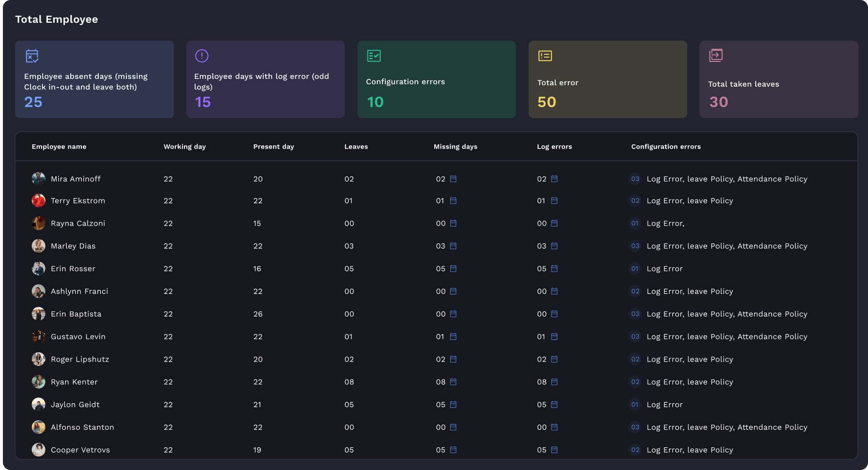The height and width of the screenshot is (470, 868).
Task: Click the log errors calendar icon for Marley Dias
Action: [x=554, y=246]
